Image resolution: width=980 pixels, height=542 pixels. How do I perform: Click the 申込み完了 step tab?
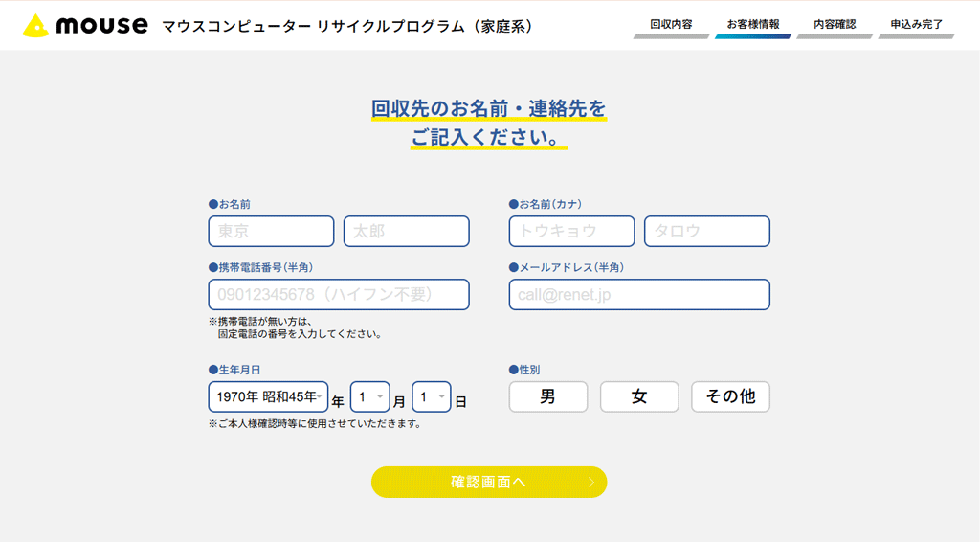point(916,25)
